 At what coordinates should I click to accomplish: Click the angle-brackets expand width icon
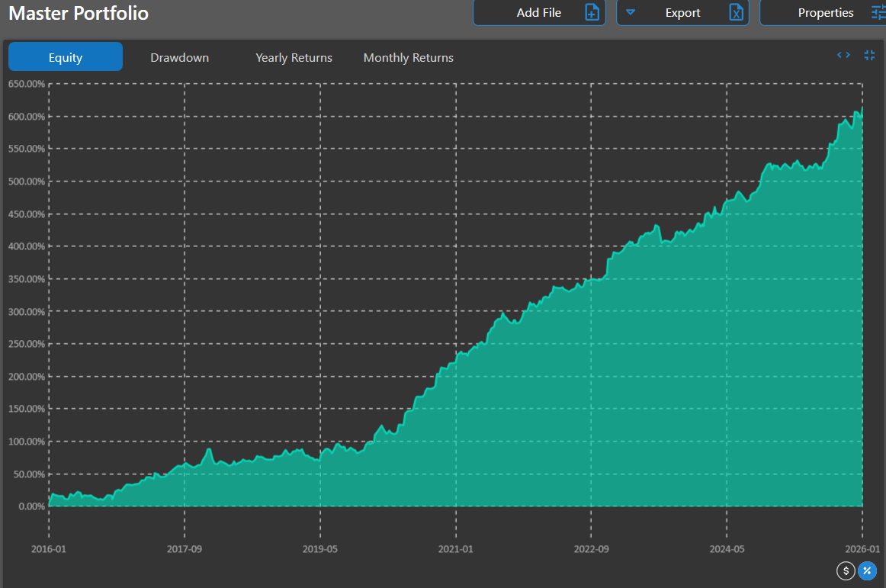point(843,55)
